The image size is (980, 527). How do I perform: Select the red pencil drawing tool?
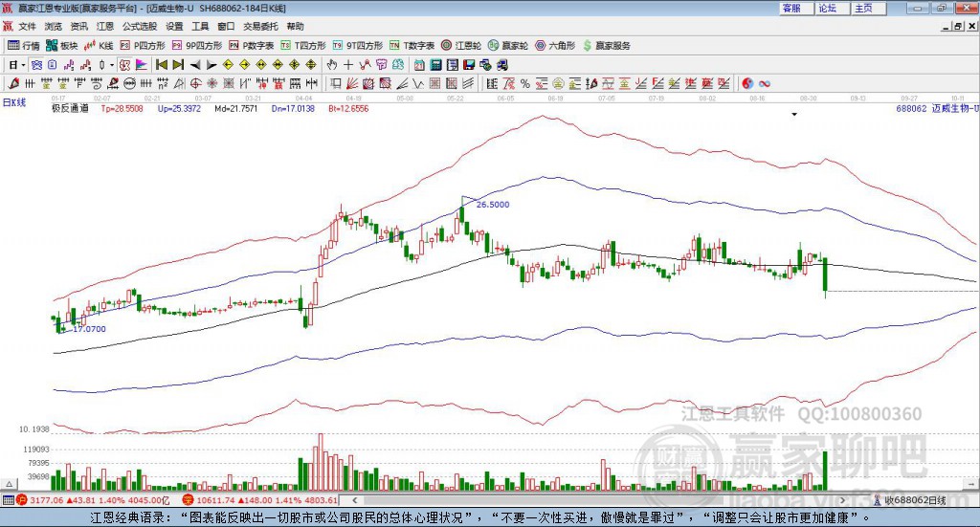13,83
